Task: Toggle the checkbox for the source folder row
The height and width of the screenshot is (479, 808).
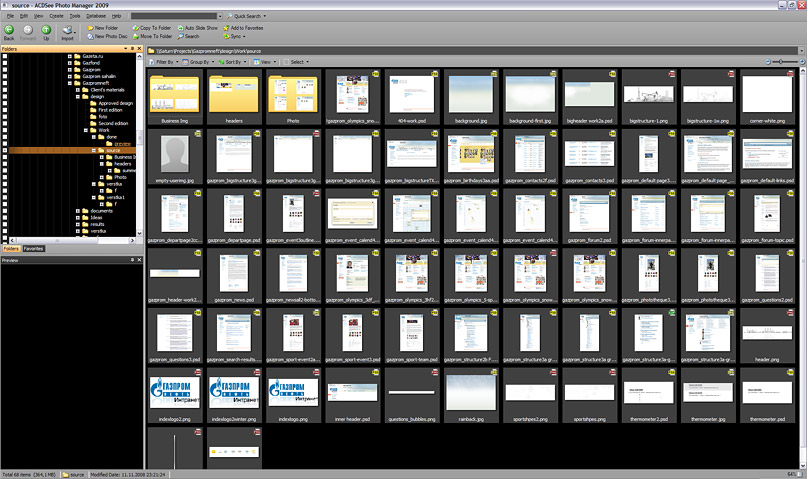Action: pos(5,150)
